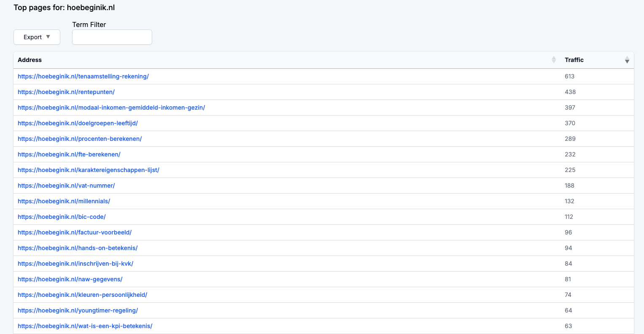Viewport: 644px width, 334px height.
Task: Open the vat-nummer link
Action: 66,186
